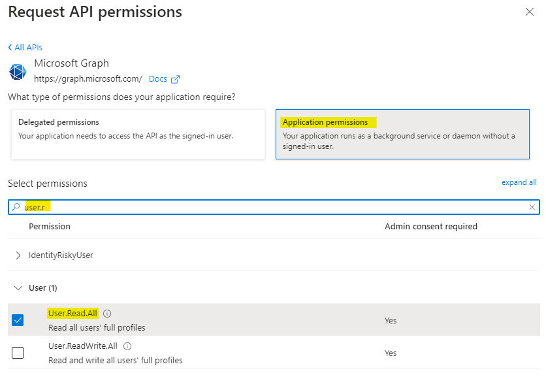The width and height of the screenshot is (546, 392).
Task: Click the Permission column header
Action: pos(50,227)
